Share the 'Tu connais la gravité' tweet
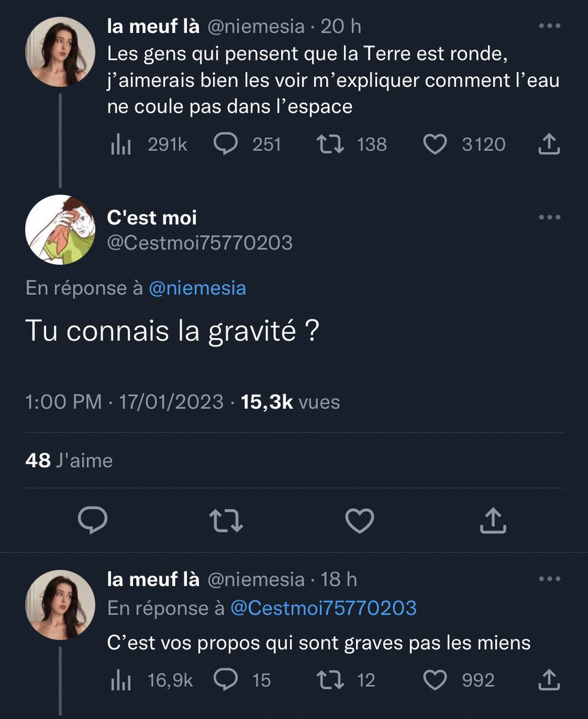The width and height of the screenshot is (588, 719). click(x=494, y=520)
